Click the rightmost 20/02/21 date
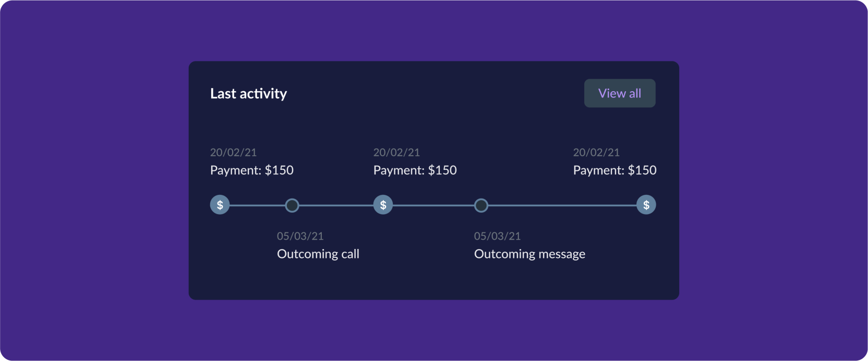 click(597, 153)
